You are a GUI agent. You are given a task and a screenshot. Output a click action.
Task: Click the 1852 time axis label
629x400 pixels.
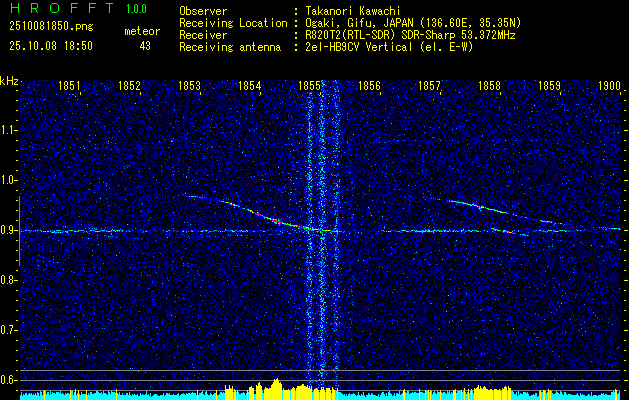[x=129, y=86]
